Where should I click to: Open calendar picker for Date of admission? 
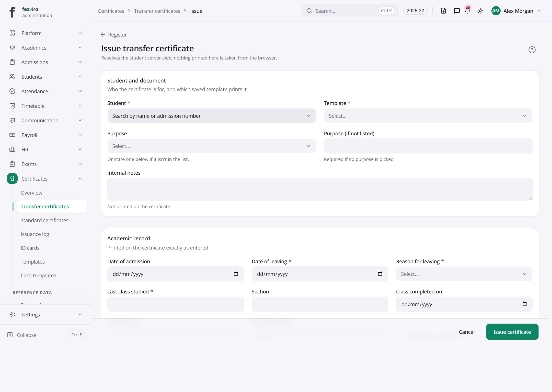click(x=236, y=274)
